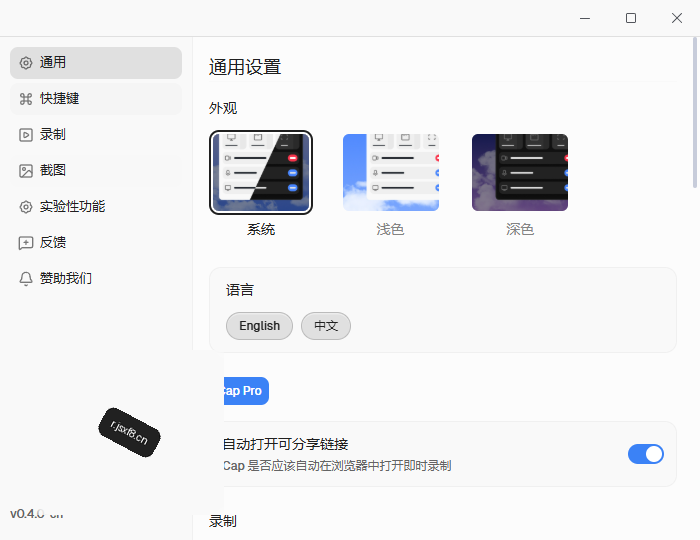Click the gear icon beside 实验性功能
The width and height of the screenshot is (700, 540).
[26, 207]
